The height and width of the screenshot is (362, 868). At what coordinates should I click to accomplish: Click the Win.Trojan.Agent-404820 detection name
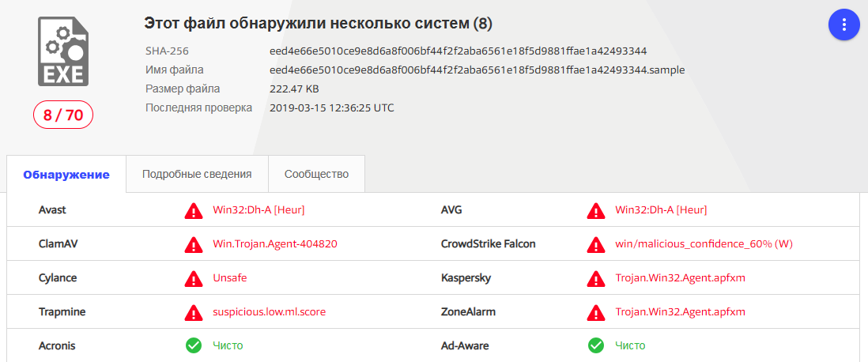(x=275, y=243)
